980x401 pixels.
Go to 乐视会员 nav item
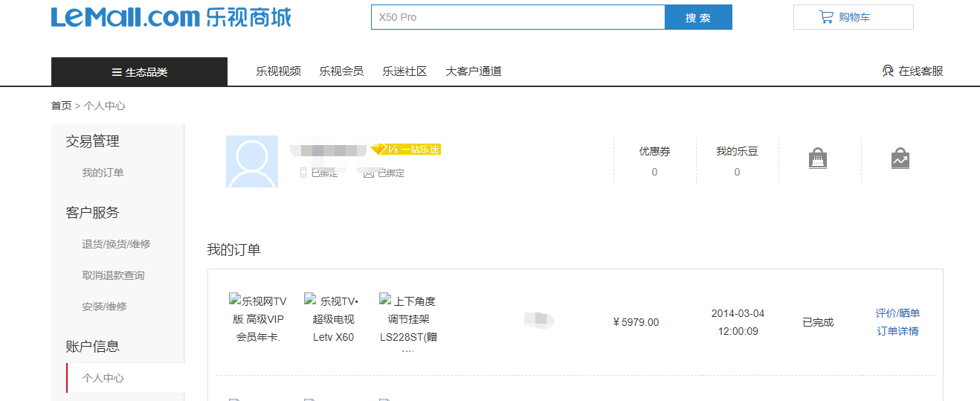[x=341, y=71]
